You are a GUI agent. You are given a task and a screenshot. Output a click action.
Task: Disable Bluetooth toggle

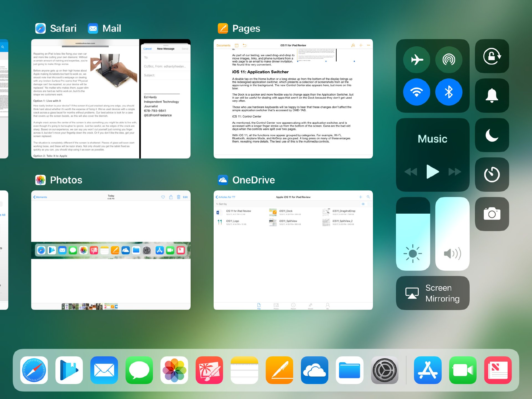449,92
